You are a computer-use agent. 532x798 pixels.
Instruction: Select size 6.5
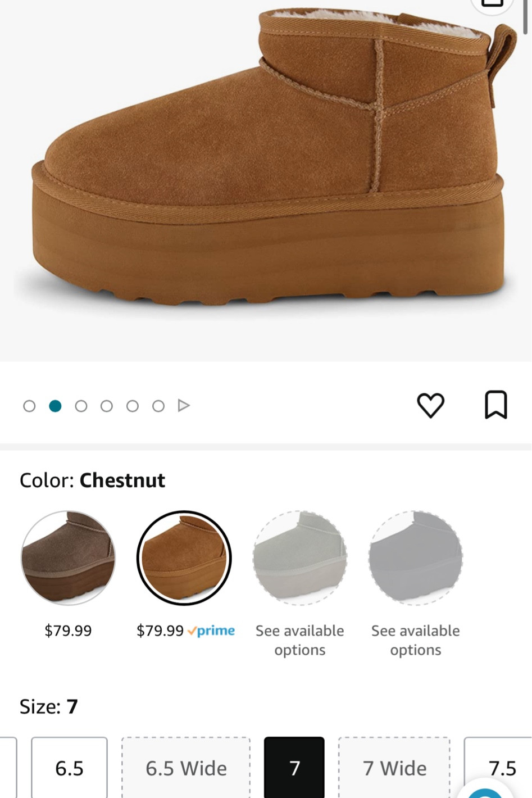[69, 768]
